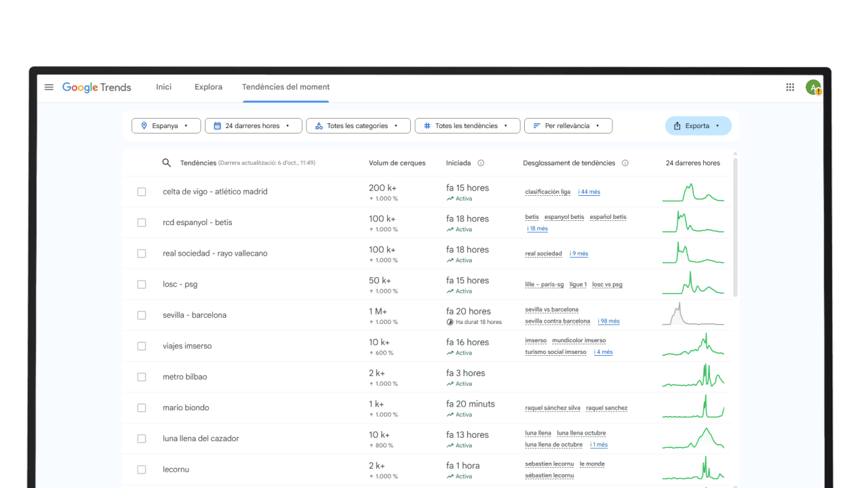Image resolution: width=868 pixels, height=488 pixels.
Task: Open the user account avatar
Action: (813, 87)
